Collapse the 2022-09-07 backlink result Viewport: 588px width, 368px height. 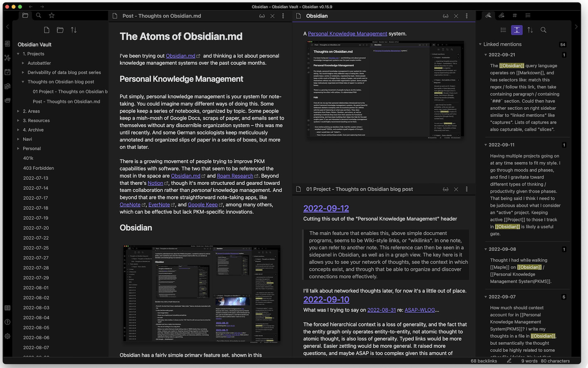click(x=486, y=297)
